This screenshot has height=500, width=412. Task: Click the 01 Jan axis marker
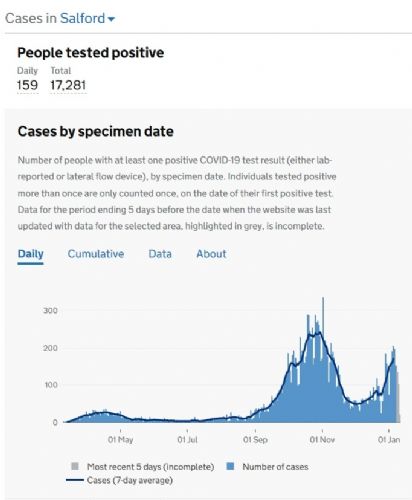pos(389,440)
